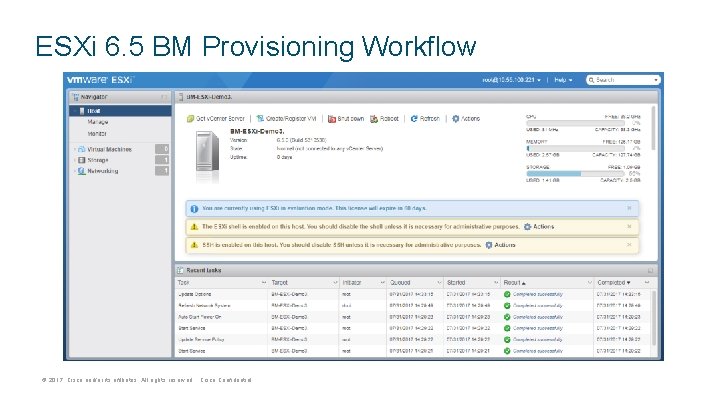The height and width of the screenshot is (405, 720).
Task: Click the Create/Register VM button label
Action: 291,118
